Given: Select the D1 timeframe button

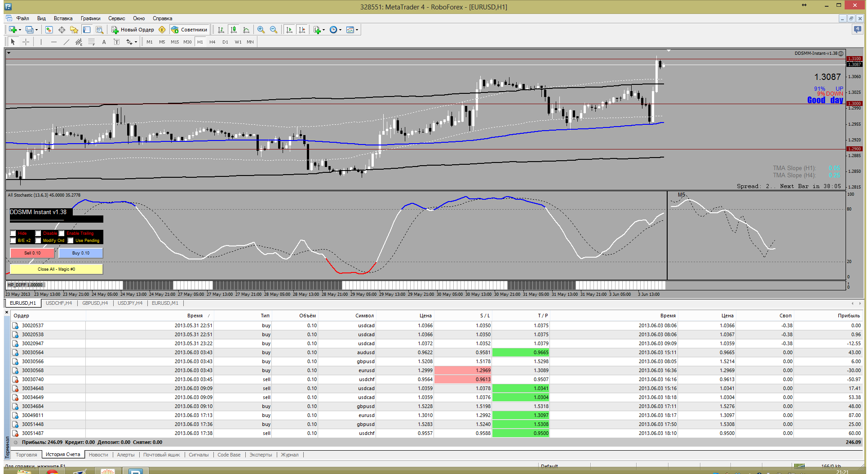Looking at the screenshot, I should tap(225, 42).
